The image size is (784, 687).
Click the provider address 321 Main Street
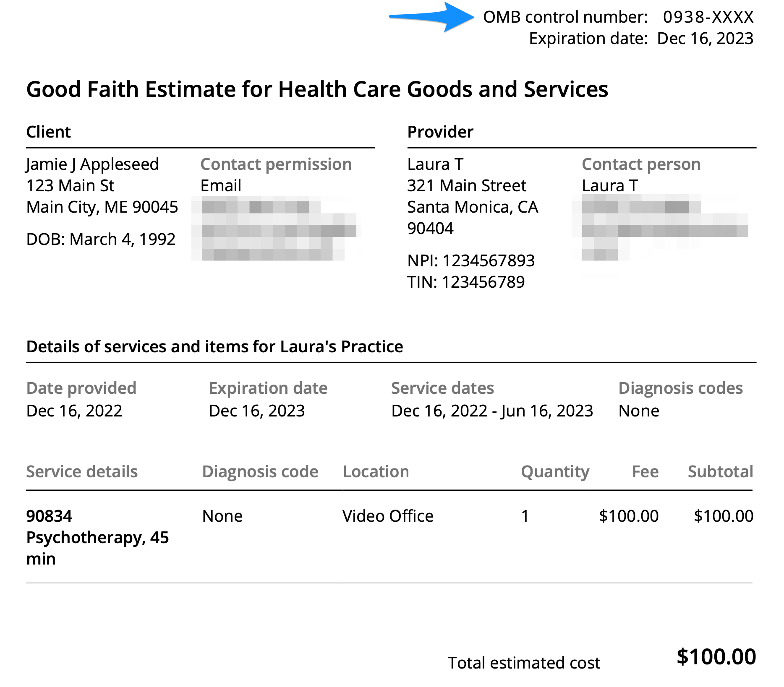click(466, 186)
